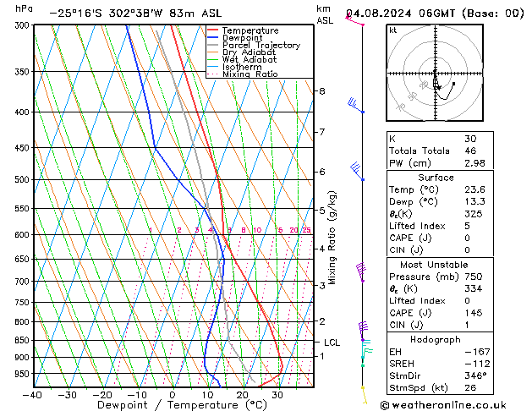Click the Dewpoint / Temperature (°C) axis title

click(182, 405)
